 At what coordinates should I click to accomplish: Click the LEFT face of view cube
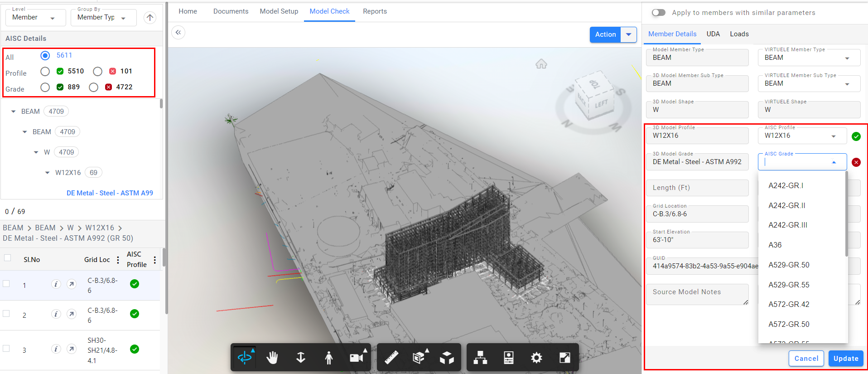click(601, 105)
